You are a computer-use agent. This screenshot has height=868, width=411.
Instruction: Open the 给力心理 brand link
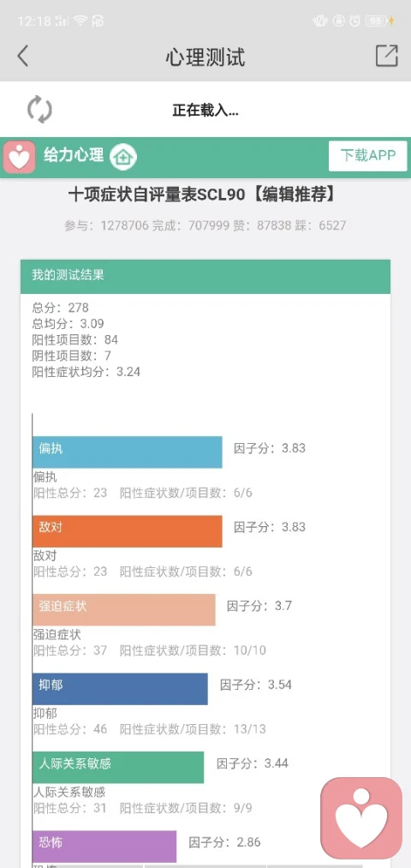click(x=74, y=155)
